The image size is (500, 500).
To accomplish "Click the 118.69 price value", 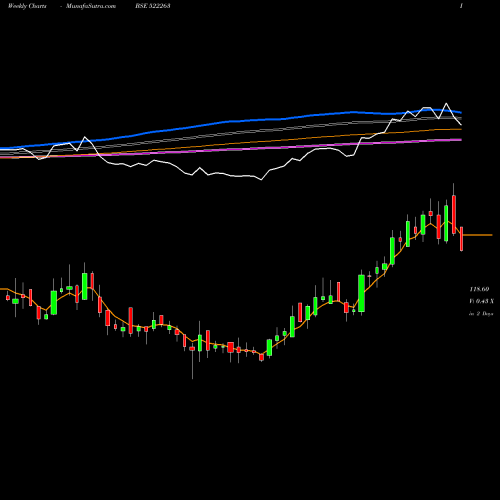I will click(x=479, y=289).
